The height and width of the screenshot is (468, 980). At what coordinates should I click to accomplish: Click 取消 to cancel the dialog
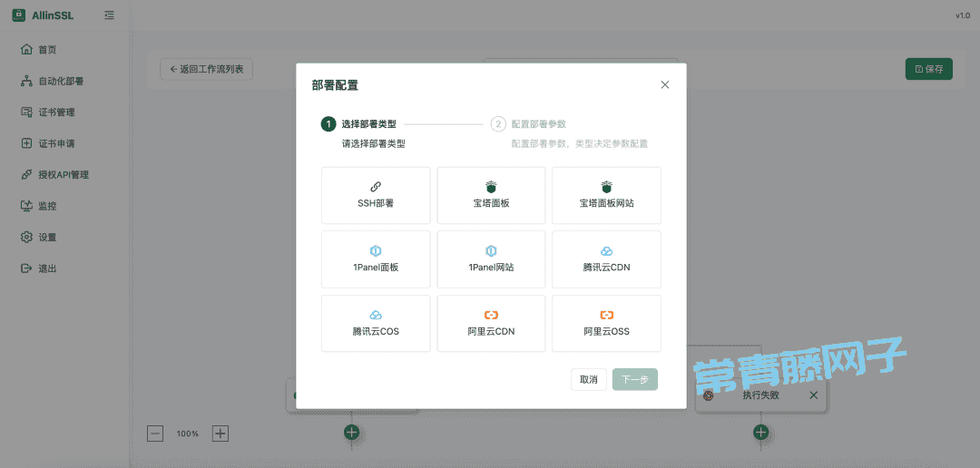tap(589, 379)
